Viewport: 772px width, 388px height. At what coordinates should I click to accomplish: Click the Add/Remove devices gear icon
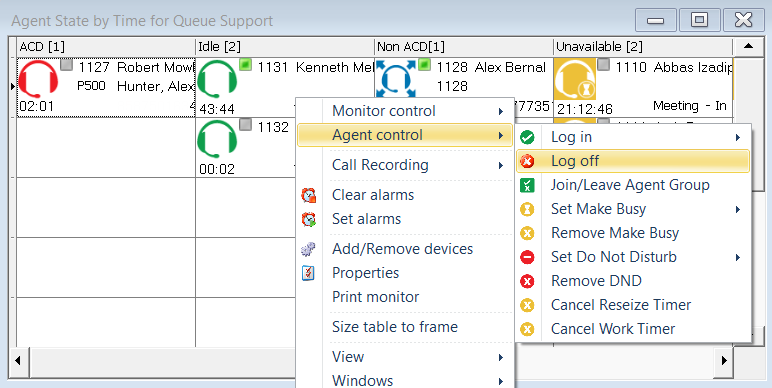point(308,249)
